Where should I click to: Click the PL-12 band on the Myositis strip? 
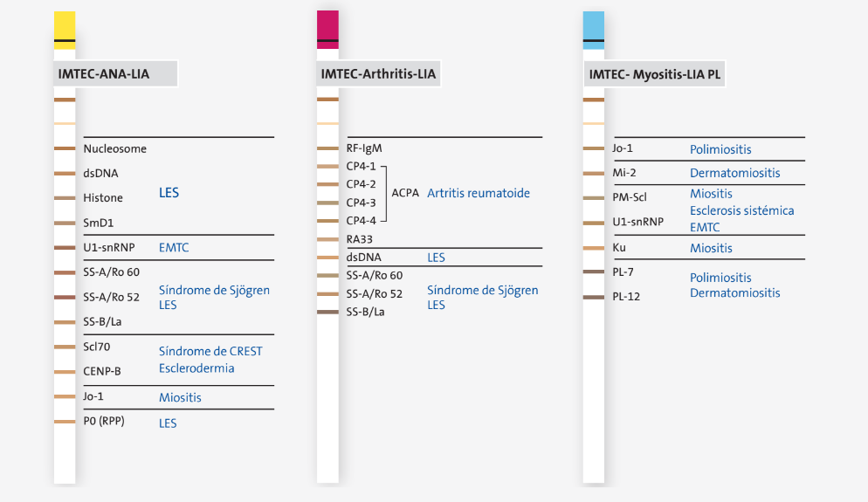(594, 297)
